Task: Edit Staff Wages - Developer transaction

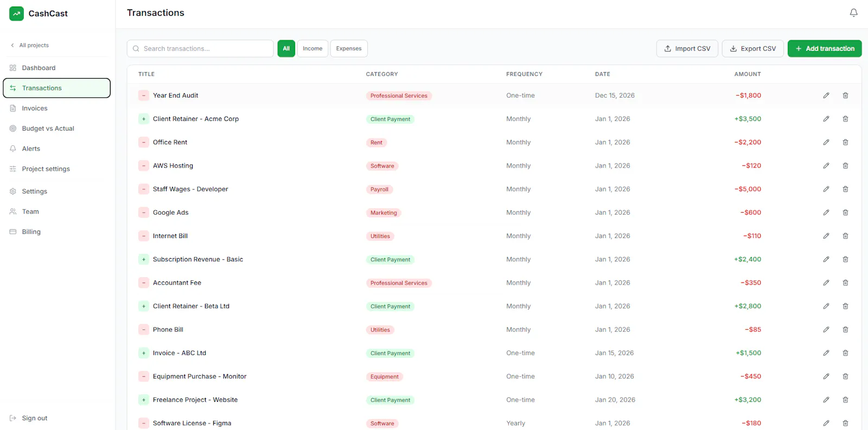Action: coord(826,189)
